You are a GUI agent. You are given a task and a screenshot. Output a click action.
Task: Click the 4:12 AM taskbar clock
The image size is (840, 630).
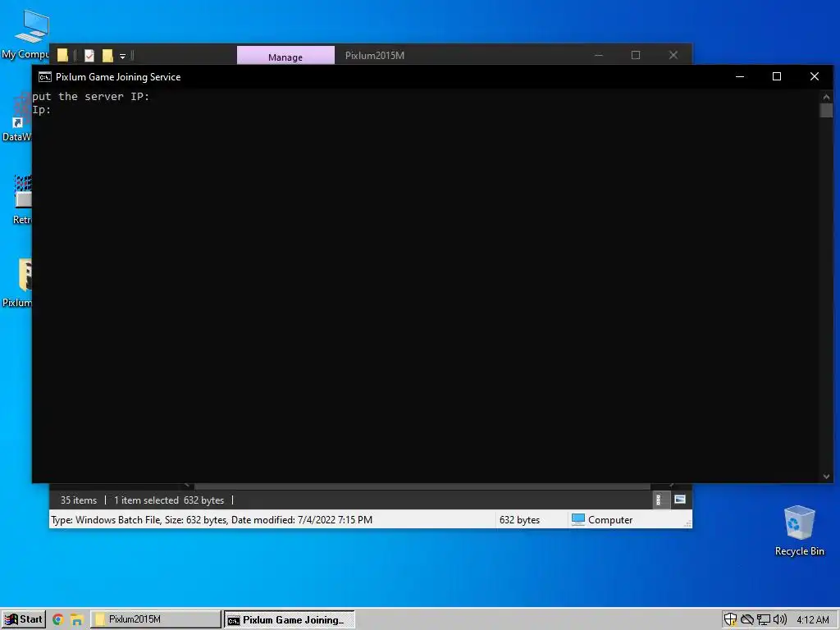[813, 620]
